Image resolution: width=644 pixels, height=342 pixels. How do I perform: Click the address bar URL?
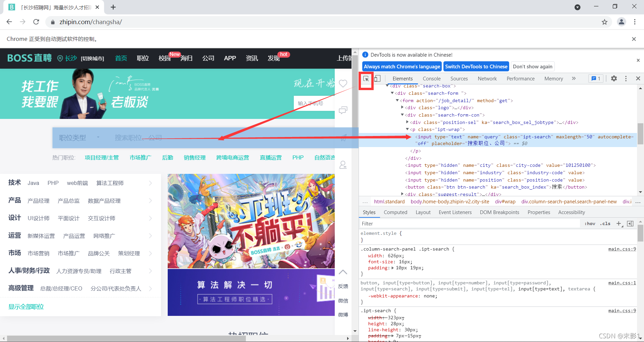coord(91,22)
